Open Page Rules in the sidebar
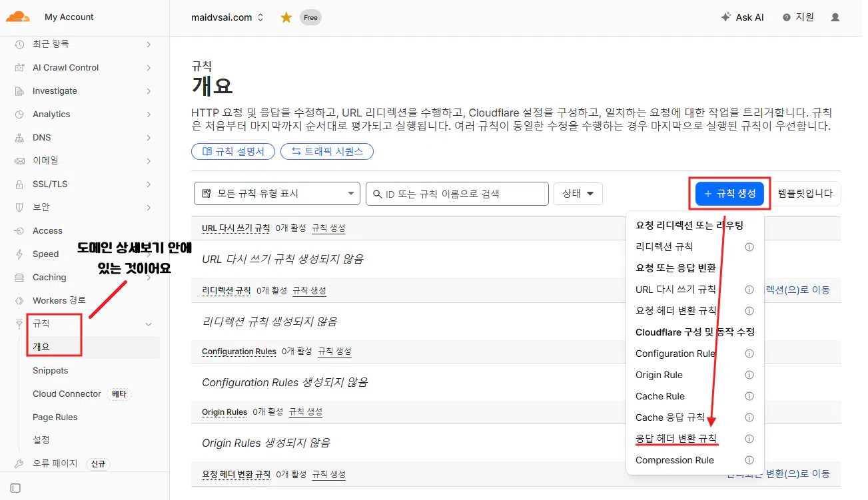868x500 pixels. coord(55,417)
